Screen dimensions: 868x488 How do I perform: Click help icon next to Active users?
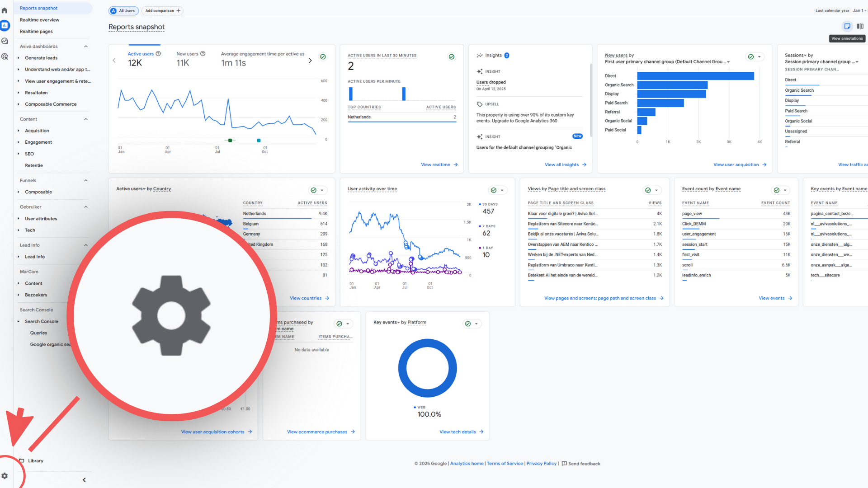tap(158, 54)
